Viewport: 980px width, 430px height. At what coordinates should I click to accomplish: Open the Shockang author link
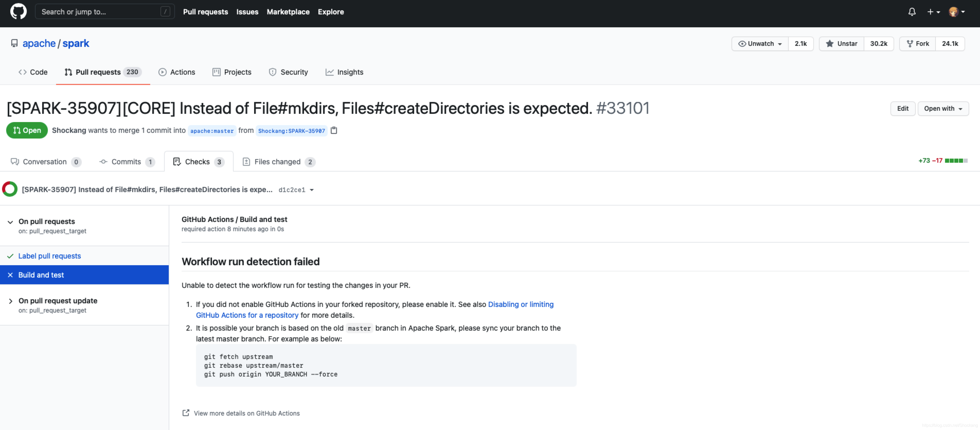coord(69,130)
